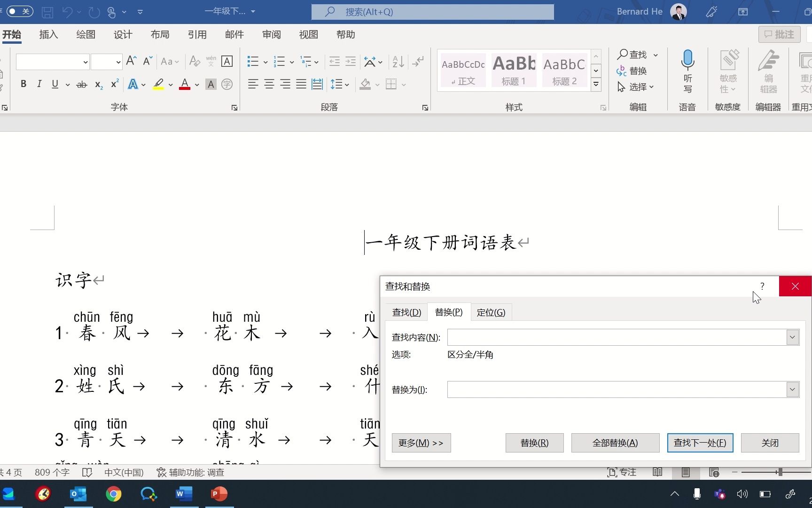Click 全部替换 to replace all

click(615, 443)
